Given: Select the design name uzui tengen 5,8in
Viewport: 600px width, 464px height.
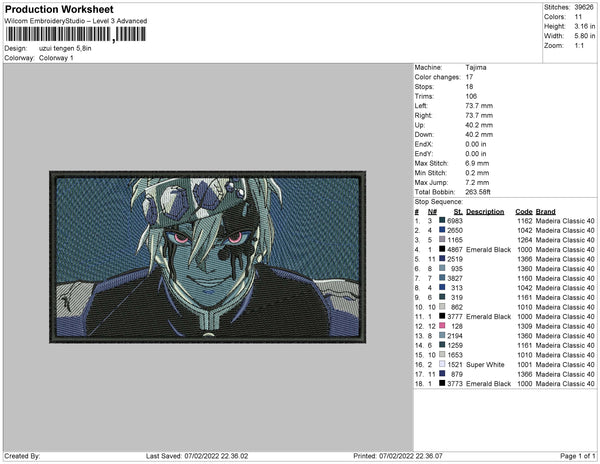Looking at the screenshot, I should (65, 48).
